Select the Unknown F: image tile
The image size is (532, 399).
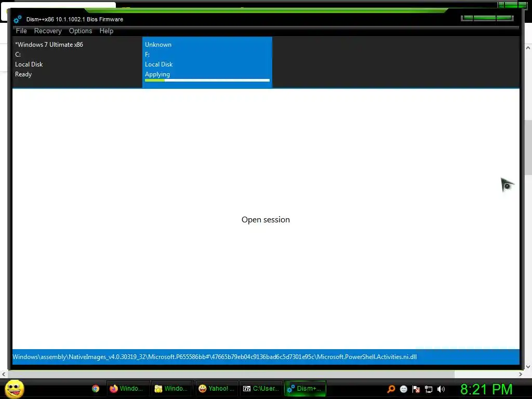(x=207, y=62)
